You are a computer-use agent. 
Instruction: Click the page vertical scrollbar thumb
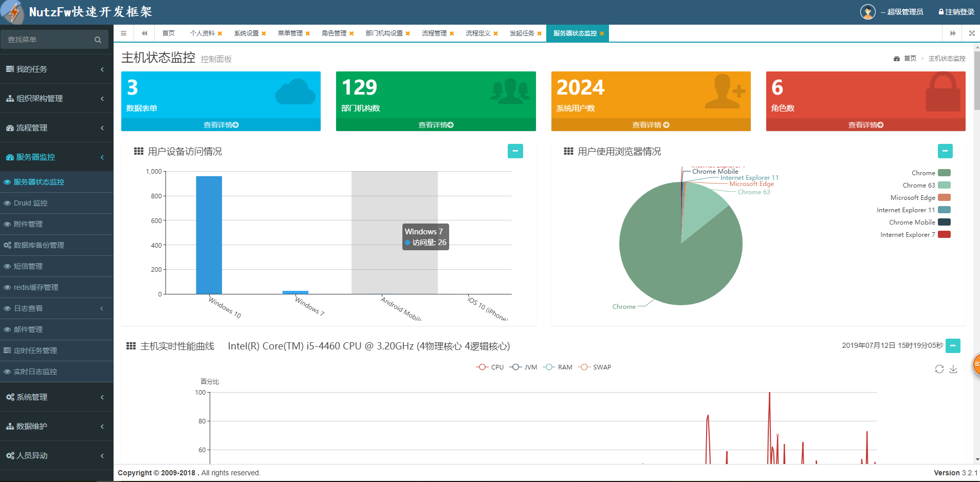point(976,80)
